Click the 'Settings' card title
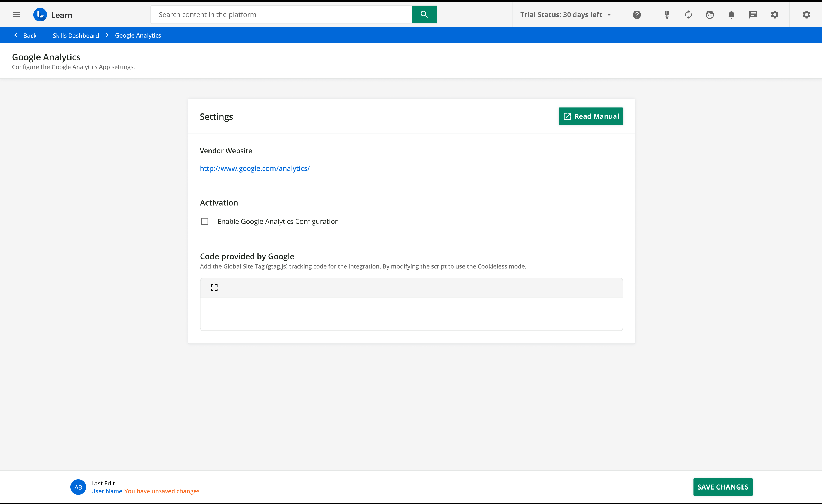 click(216, 117)
